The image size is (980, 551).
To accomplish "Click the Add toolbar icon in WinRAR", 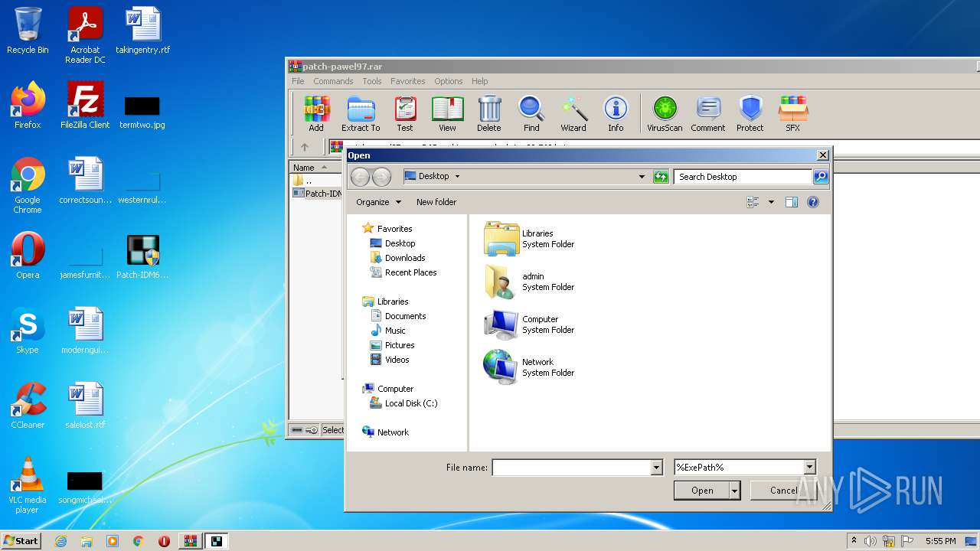I will click(316, 114).
